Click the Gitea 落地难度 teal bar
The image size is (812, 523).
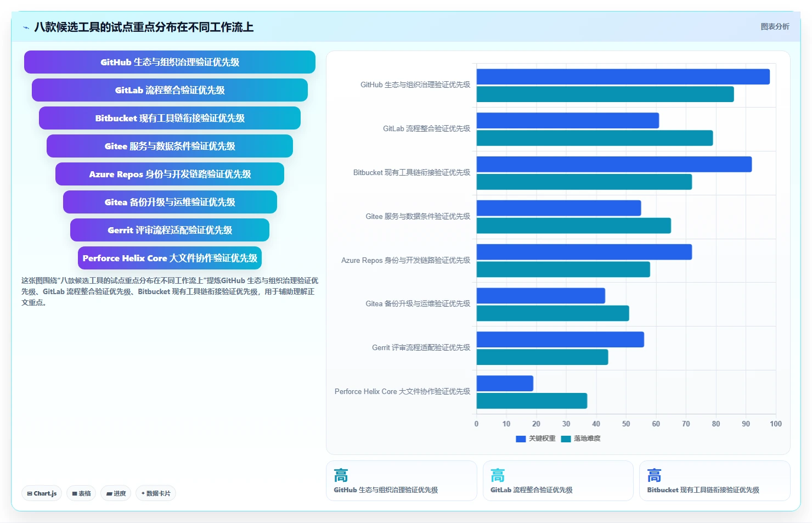point(553,313)
